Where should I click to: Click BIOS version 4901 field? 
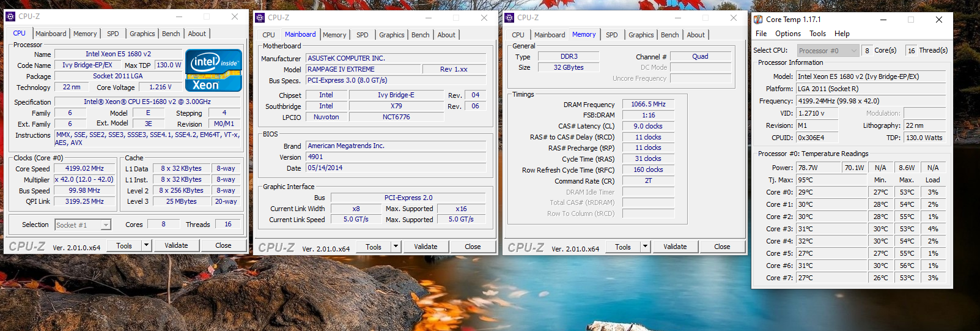396,157
